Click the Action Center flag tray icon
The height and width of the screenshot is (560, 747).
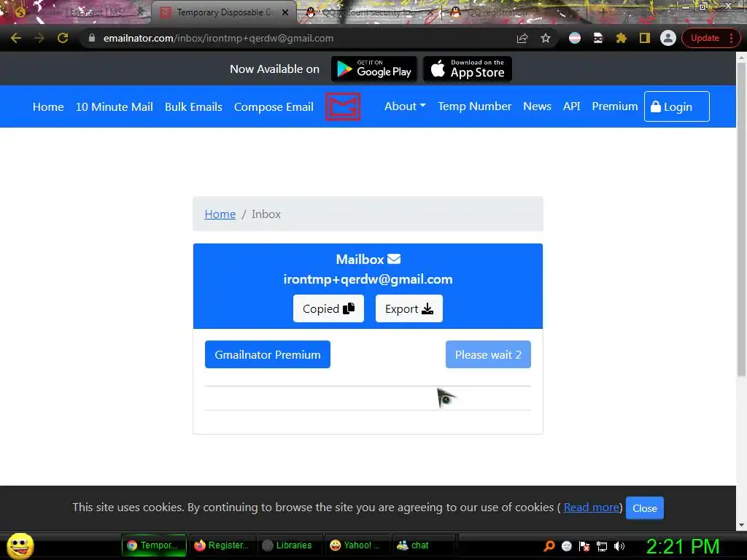(x=584, y=546)
